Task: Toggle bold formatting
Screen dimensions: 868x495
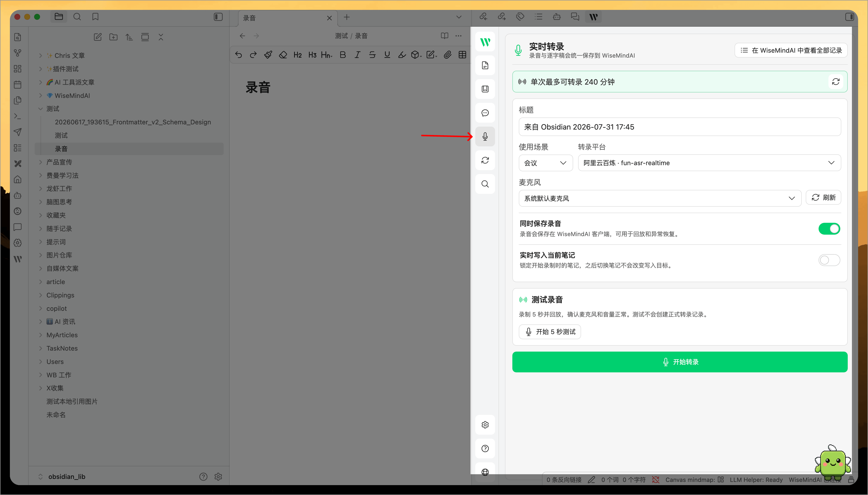Action: pos(343,55)
